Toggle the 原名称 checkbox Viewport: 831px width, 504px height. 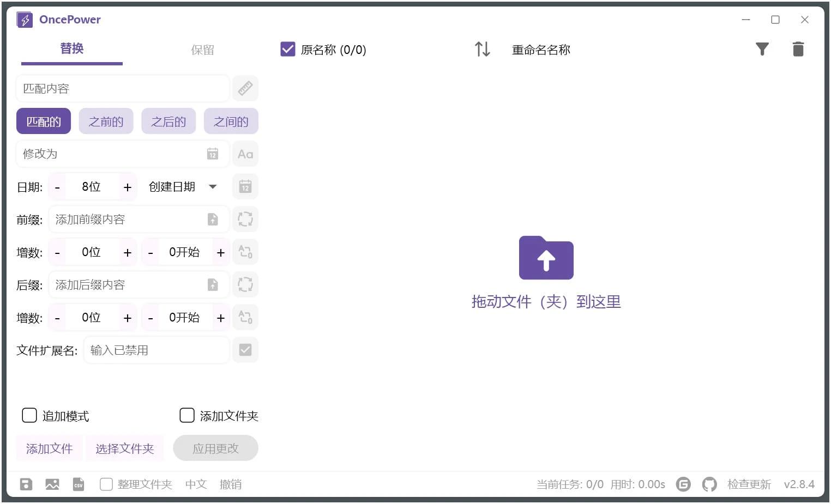tap(287, 49)
